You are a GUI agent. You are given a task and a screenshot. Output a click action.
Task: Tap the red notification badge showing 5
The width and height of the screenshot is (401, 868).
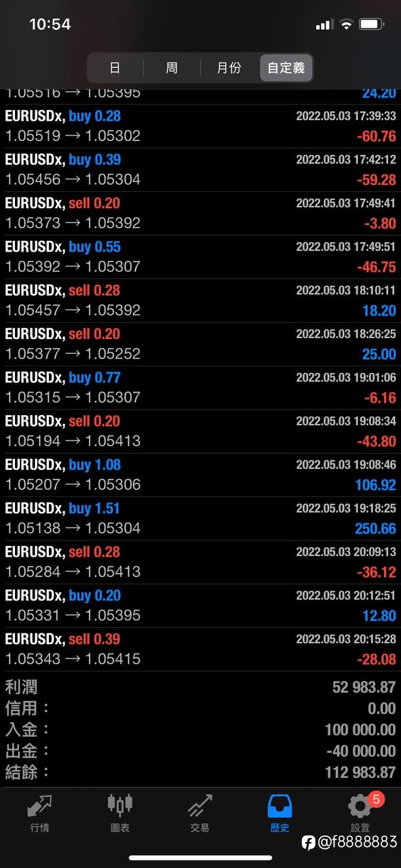(377, 800)
